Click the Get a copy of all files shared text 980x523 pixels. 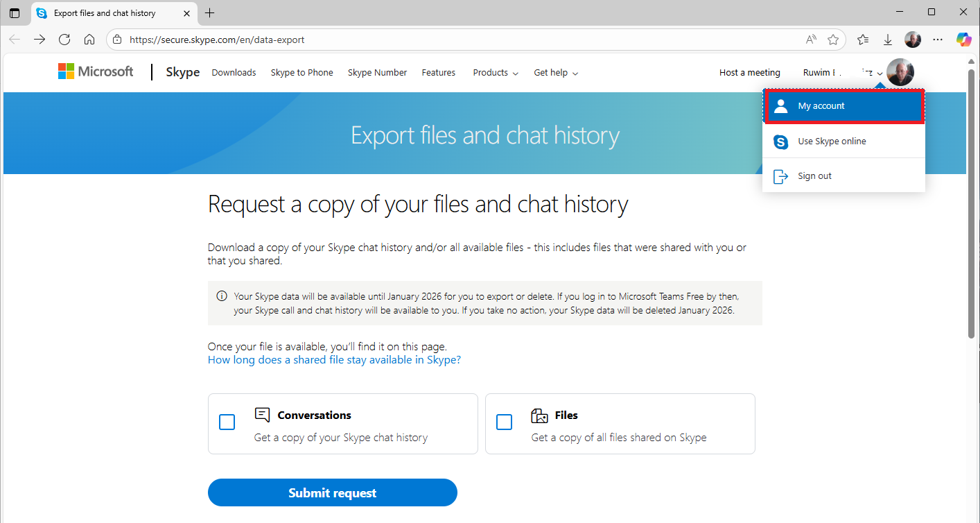click(x=619, y=438)
